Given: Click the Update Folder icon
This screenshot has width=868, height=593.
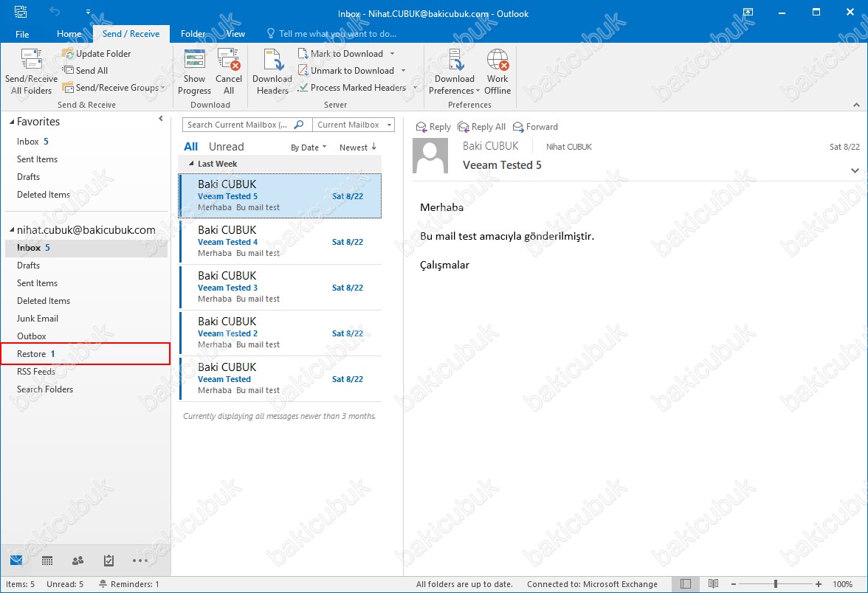Looking at the screenshot, I should [x=68, y=54].
